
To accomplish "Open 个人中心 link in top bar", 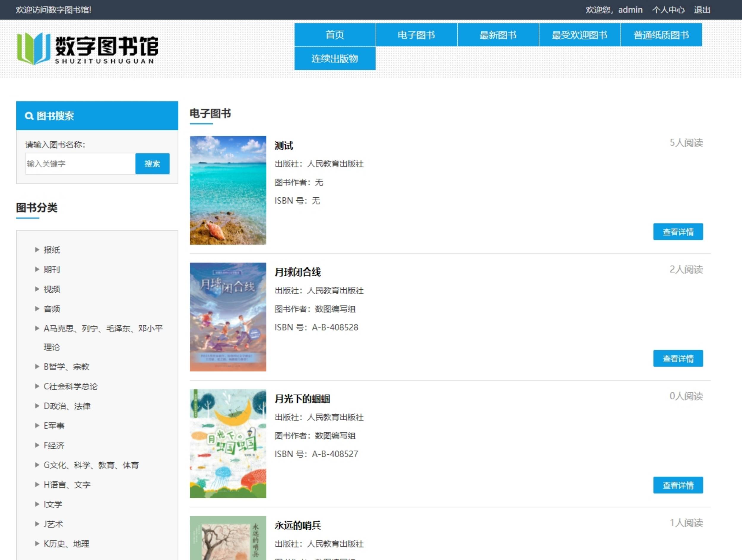I will pos(668,10).
